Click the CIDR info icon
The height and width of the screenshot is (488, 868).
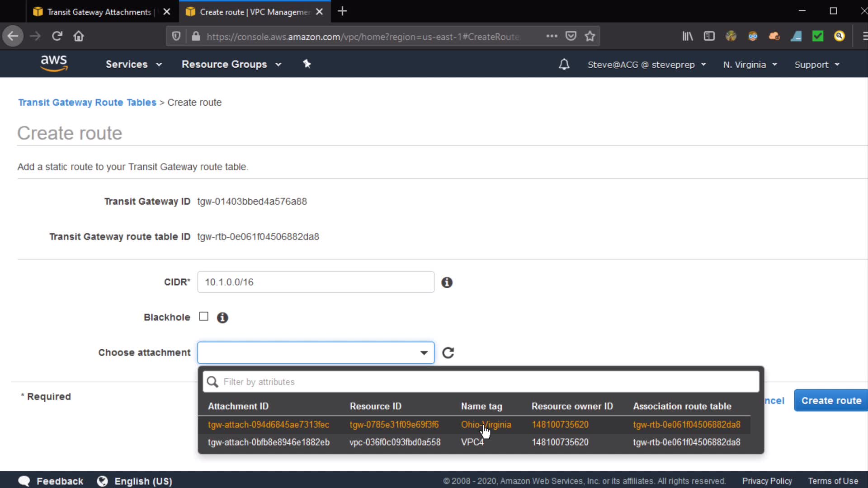(x=447, y=282)
